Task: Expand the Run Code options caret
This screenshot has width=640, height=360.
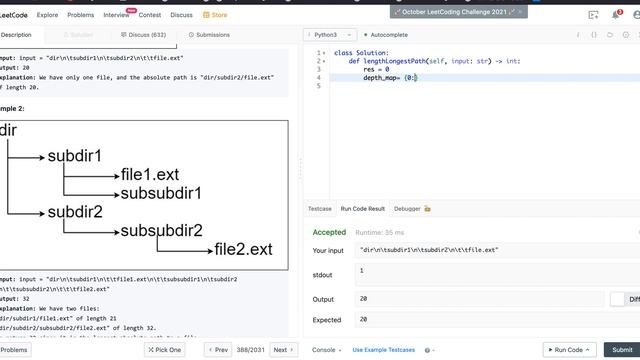Action: coord(587,350)
